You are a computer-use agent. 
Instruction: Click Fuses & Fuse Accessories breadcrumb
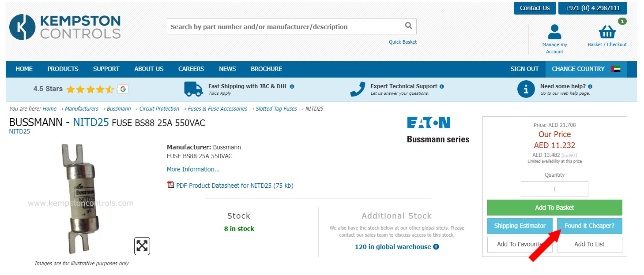218,109
